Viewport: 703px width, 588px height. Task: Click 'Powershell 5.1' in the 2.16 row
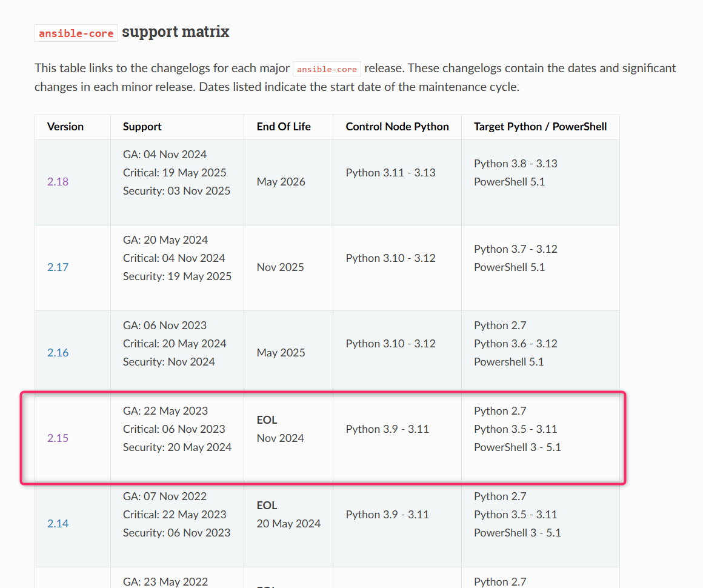pyautogui.click(x=509, y=362)
